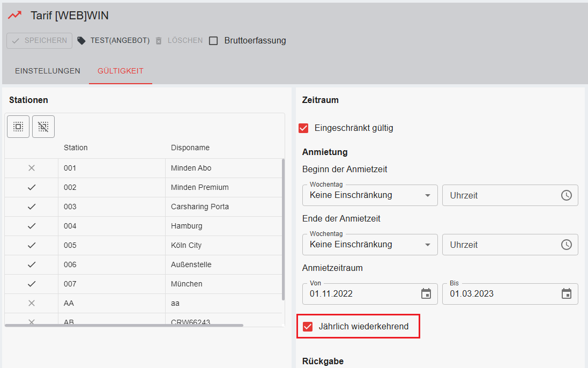Click the select all stations icon

point(18,127)
